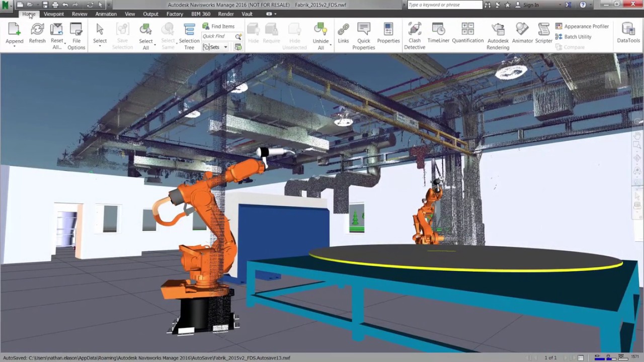Image resolution: width=644 pixels, height=362 pixels.
Task: Select the Zoom Window tool in navigation bar
Action: pyautogui.click(x=637, y=146)
